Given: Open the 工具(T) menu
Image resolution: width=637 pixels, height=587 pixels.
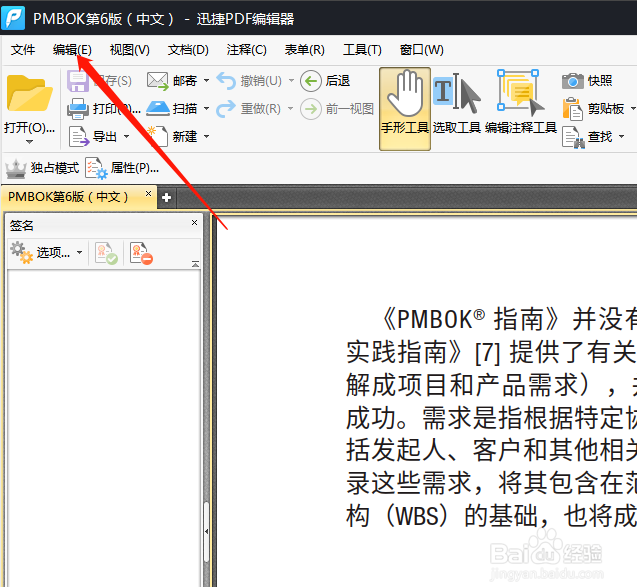Looking at the screenshot, I should click(x=362, y=50).
